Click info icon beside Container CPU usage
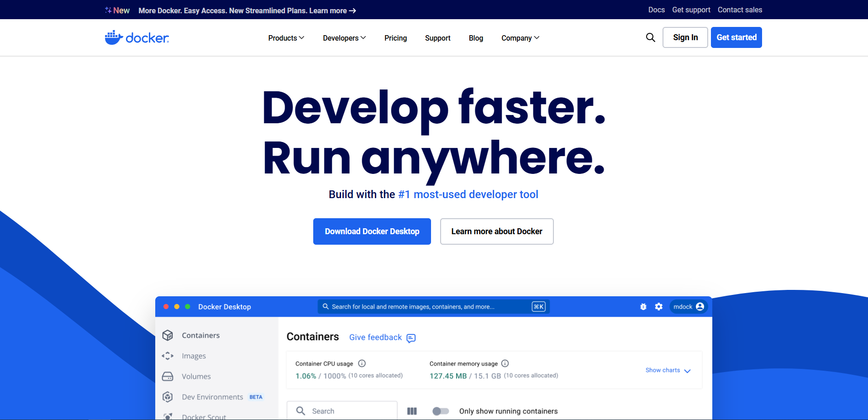Screen dimensions: 868x420 362,363
